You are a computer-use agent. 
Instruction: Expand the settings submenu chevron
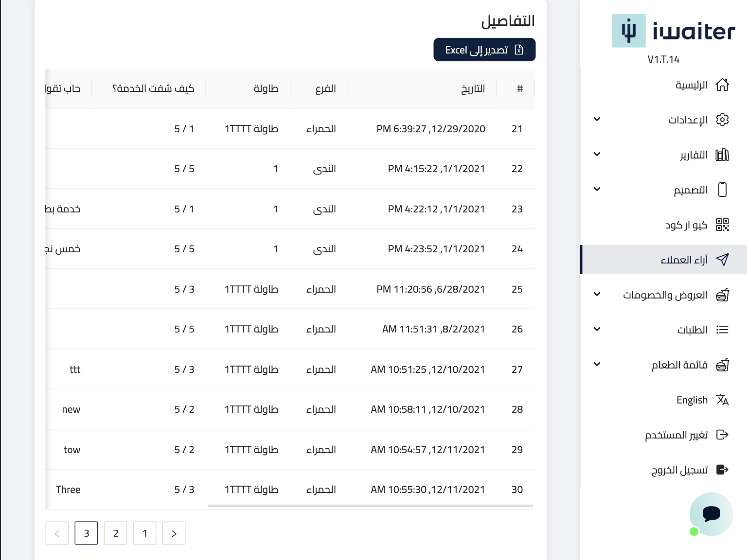[x=597, y=120]
